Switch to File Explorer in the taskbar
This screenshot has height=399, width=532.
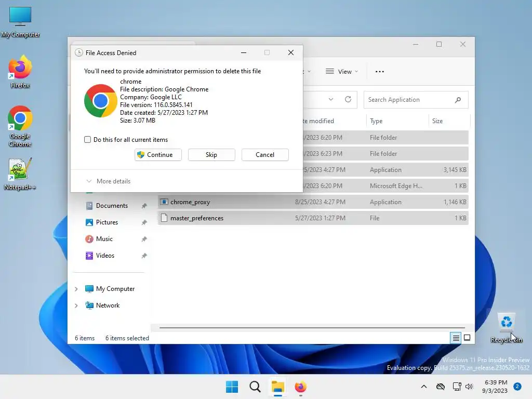278,387
